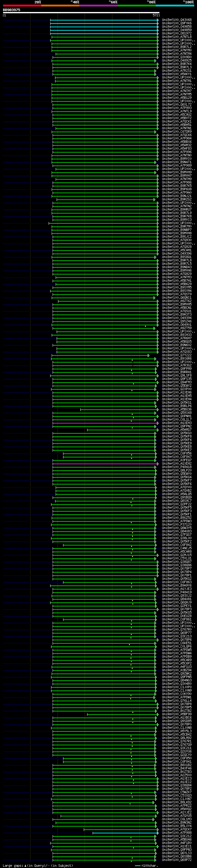Click label UniRef100_B9I6R6
The height and width of the screenshot is (868, 197).
(177, 358)
